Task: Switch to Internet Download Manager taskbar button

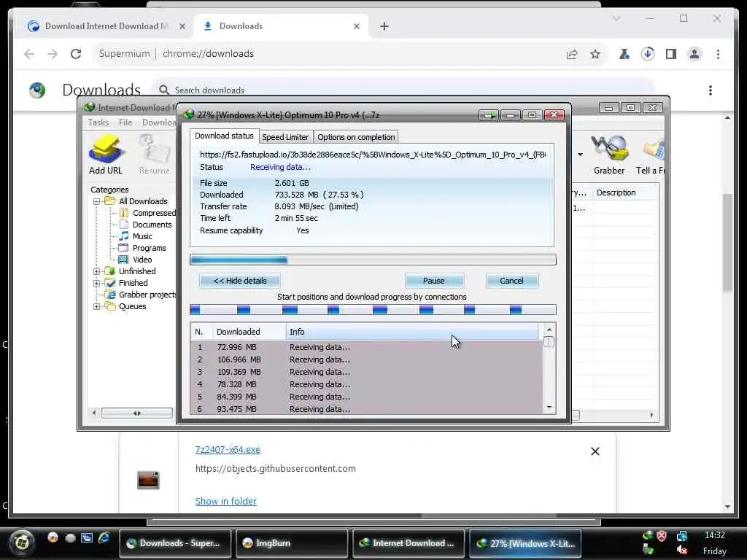Action: point(409,542)
